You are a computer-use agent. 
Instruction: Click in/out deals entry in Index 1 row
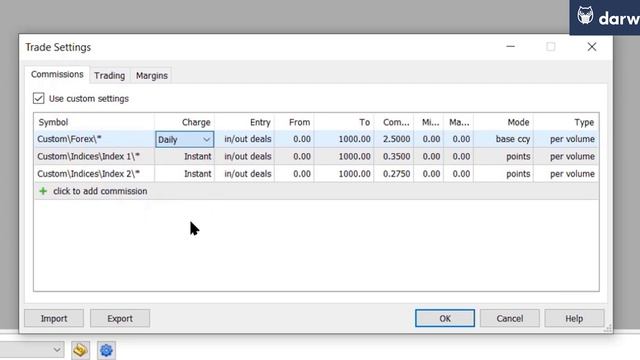click(248, 156)
